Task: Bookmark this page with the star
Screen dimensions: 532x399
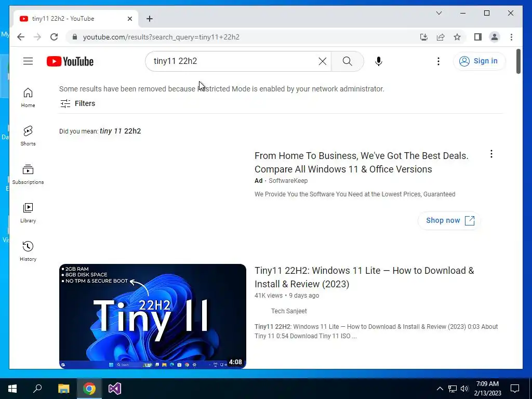Action: pos(457,37)
